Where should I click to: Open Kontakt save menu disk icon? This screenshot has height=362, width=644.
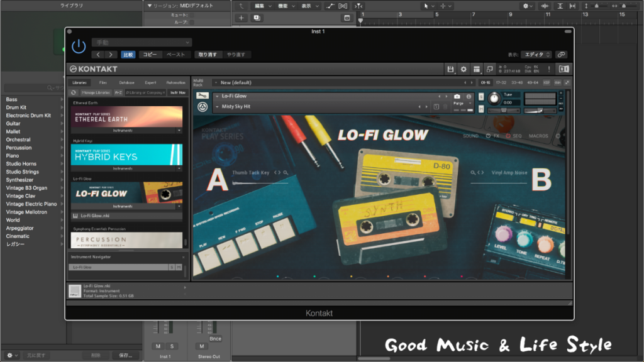pos(450,69)
